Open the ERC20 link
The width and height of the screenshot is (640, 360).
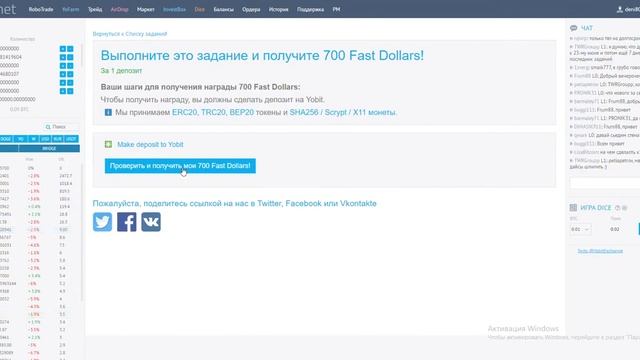[184, 112]
